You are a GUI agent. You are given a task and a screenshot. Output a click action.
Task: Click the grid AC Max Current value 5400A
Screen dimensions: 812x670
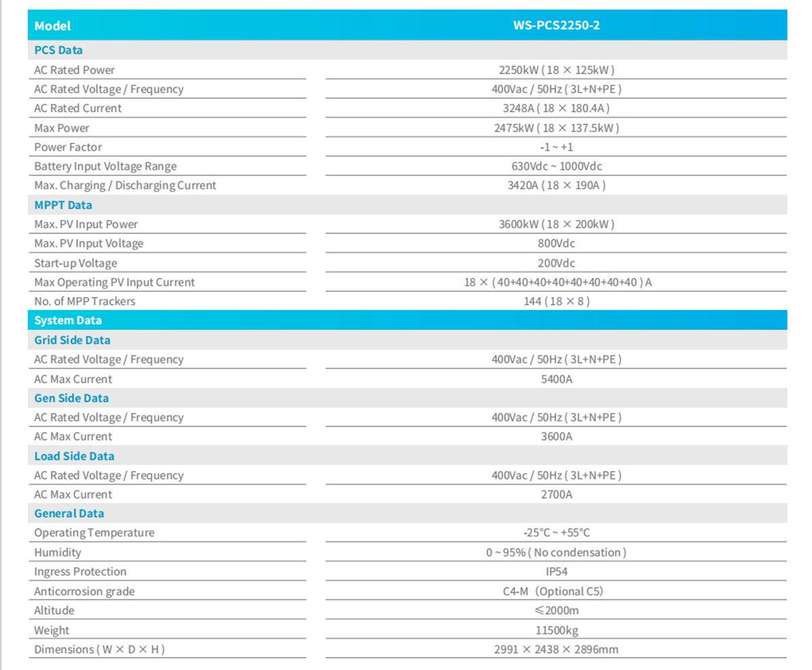tap(556, 379)
